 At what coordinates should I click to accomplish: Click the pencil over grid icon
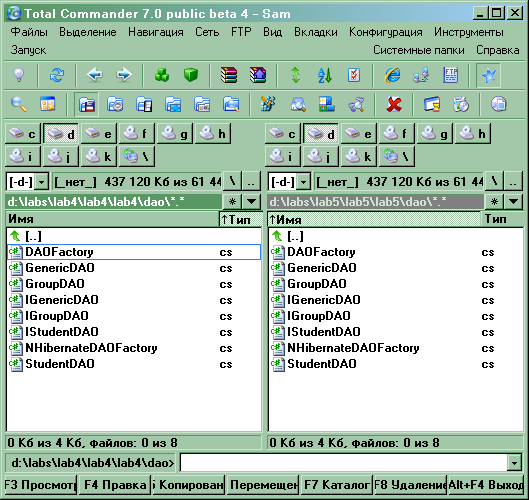coord(268,104)
